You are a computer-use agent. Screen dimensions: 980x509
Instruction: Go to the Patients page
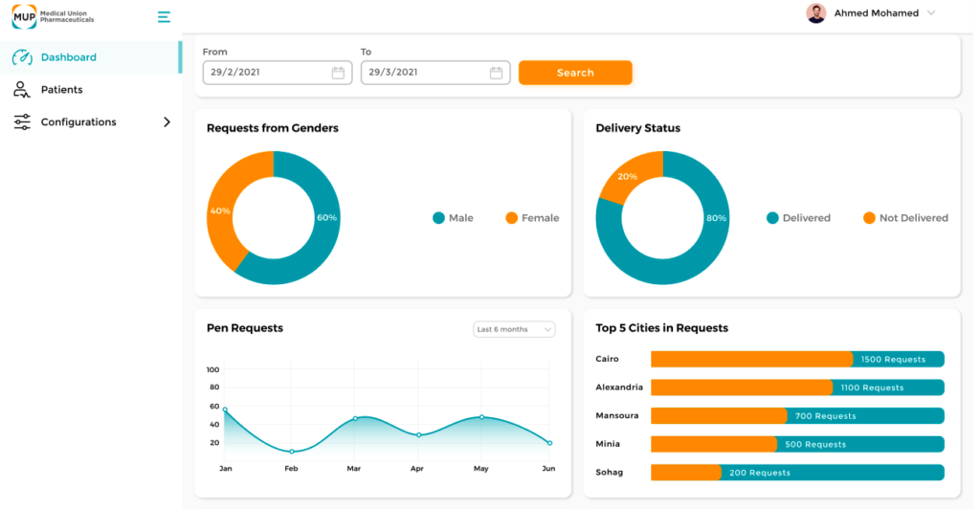pyautogui.click(x=61, y=90)
